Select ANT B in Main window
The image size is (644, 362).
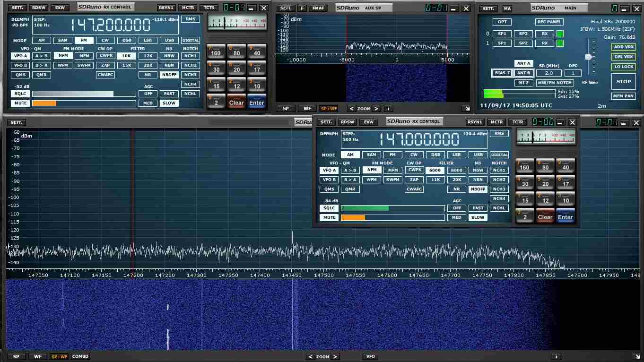[523, 73]
